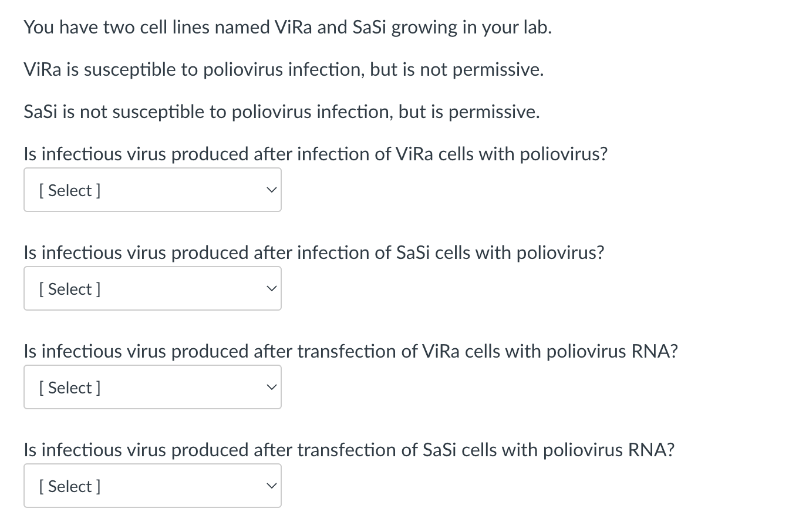Screen dimensions: 789x532
Task: Open the ViRa infection answer dropdown
Action: coord(153,190)
